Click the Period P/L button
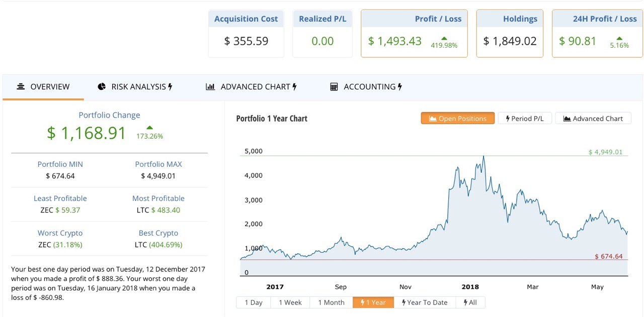Viewport: 644px width, 317px height. [x=524, y=119]
